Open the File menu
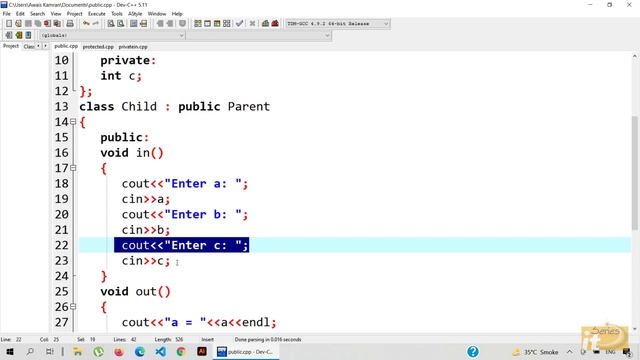 7,13
